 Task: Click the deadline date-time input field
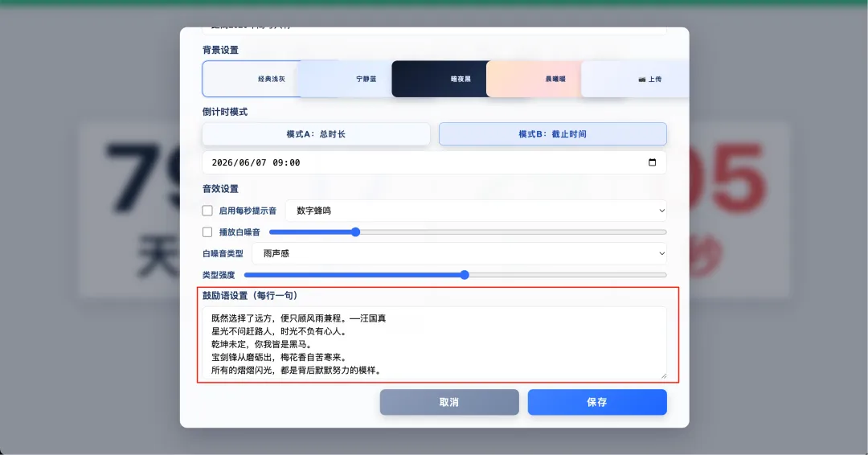434,162
